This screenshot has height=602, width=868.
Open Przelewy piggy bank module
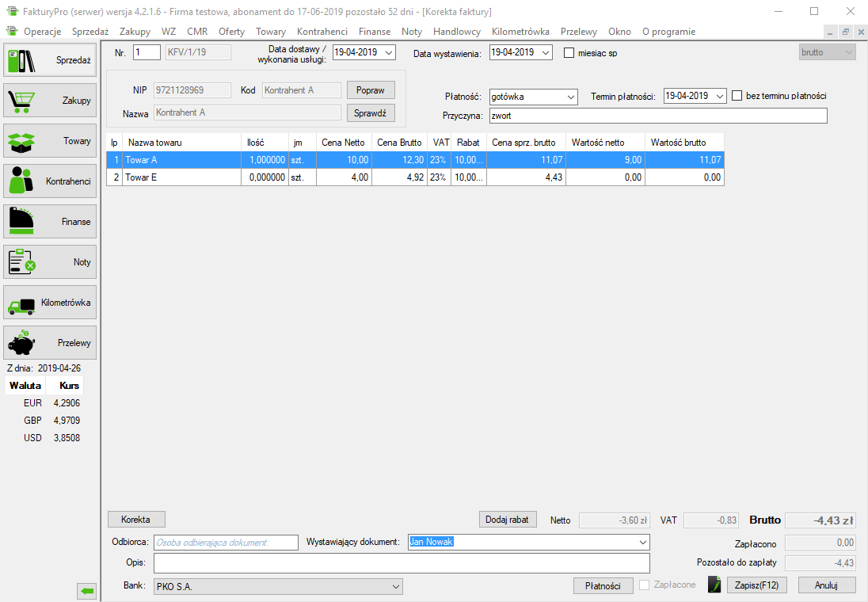(50, 343)
